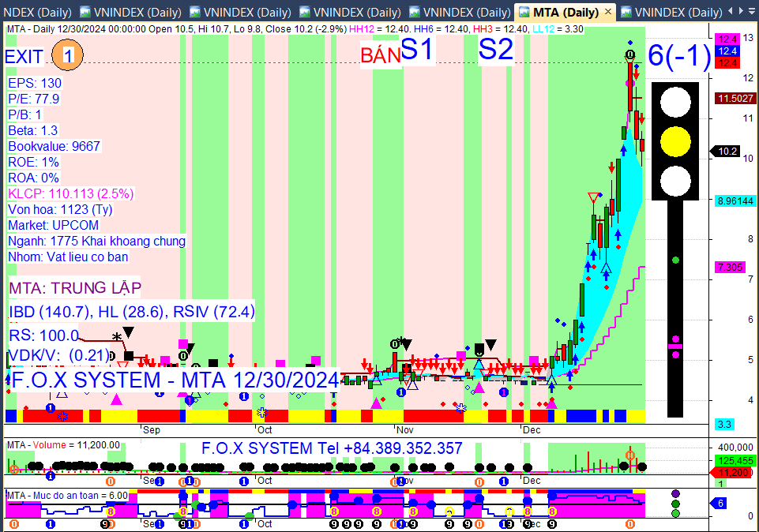
Task: Open the chart tabs list dropdown
Action: pos(752,11)
